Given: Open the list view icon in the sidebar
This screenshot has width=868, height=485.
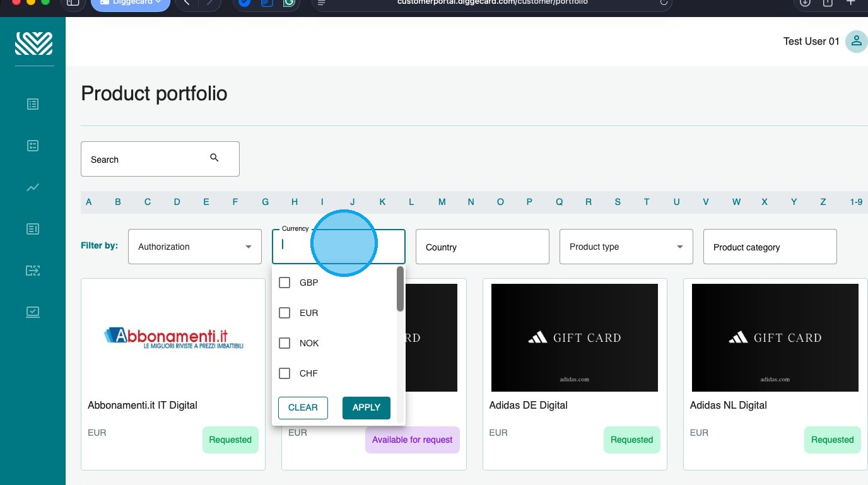Looking at the screenshot, I should 33,104.
